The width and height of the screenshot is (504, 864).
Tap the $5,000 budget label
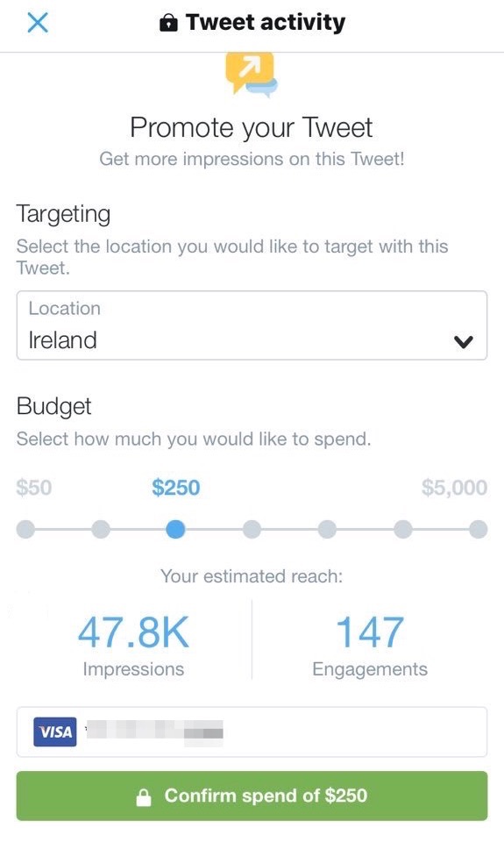454,488
